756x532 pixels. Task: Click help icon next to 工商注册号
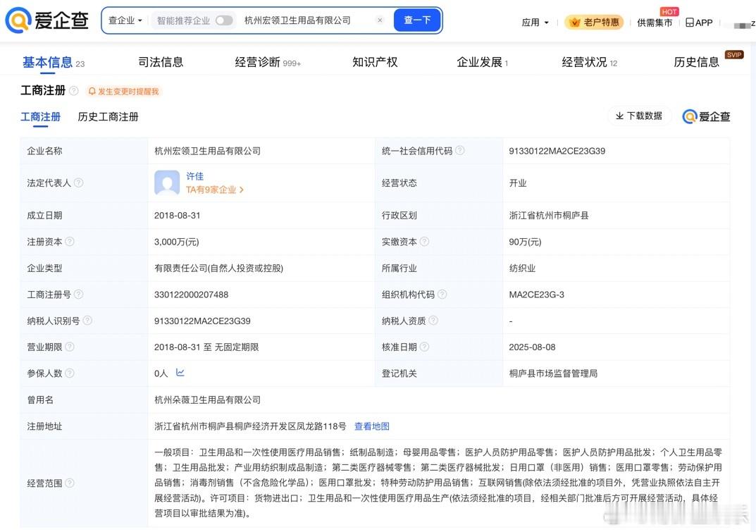coord(79,294)
